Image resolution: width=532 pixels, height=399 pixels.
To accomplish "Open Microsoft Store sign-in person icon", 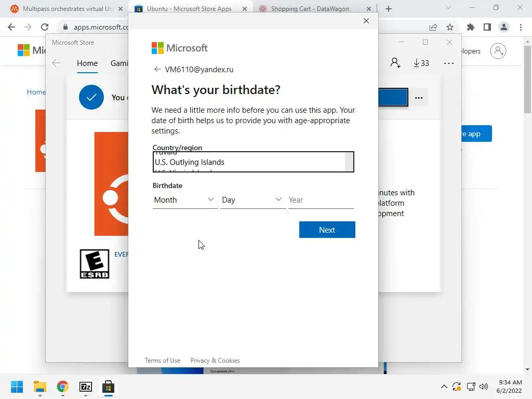I will click(395, 63).
